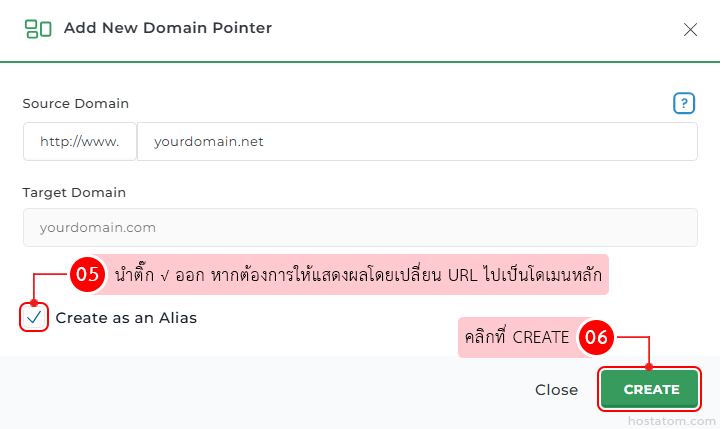Click the Target Domain label
Viewport: 720px width, 429px height.
[74, 192]
